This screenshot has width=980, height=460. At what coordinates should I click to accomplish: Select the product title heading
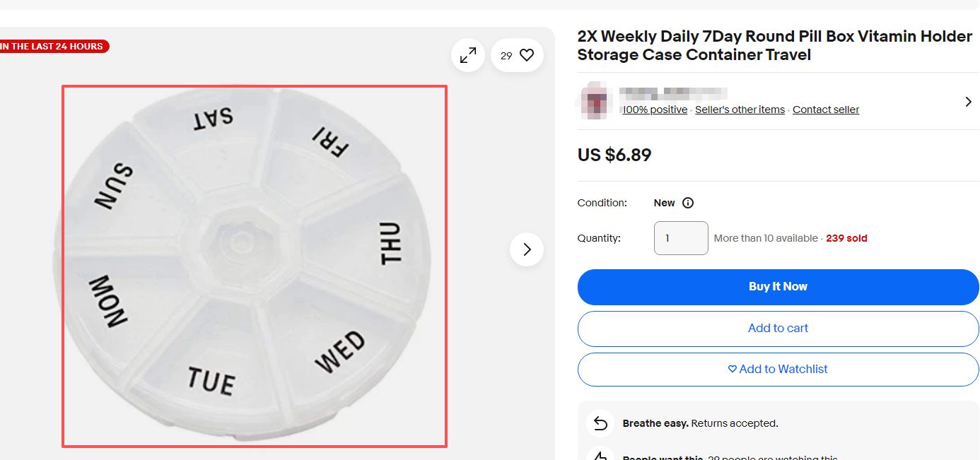coord(774,45)
